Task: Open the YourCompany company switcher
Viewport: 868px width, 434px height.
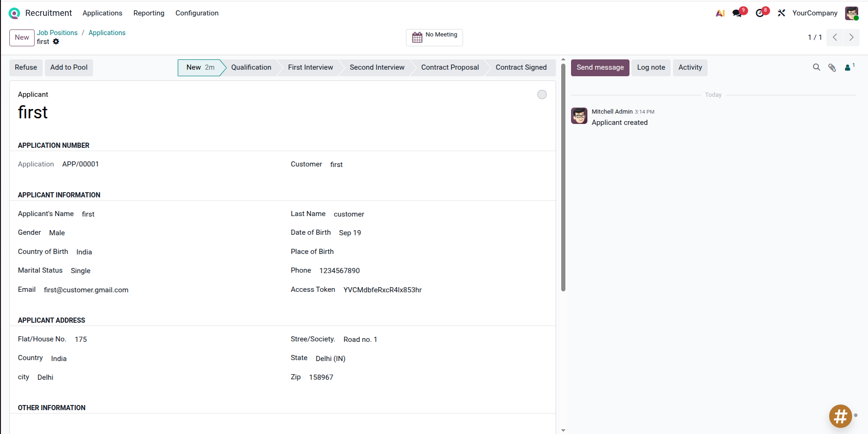Action: coord(815,13)
